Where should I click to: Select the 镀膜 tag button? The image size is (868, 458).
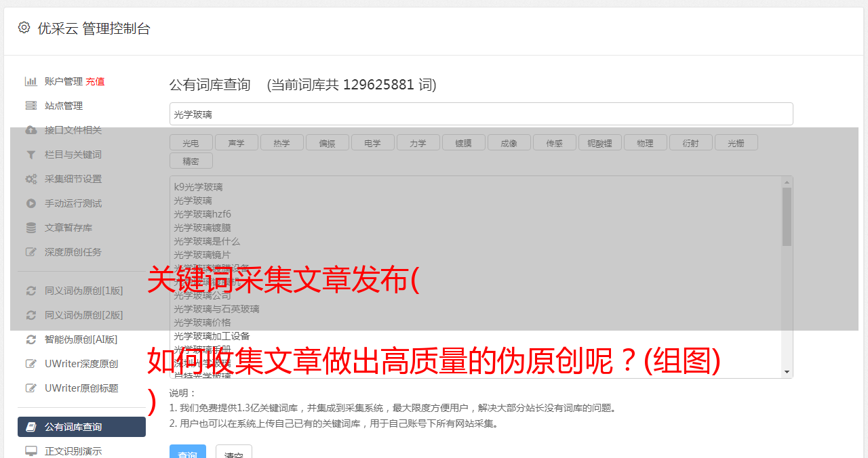(463, 143)
